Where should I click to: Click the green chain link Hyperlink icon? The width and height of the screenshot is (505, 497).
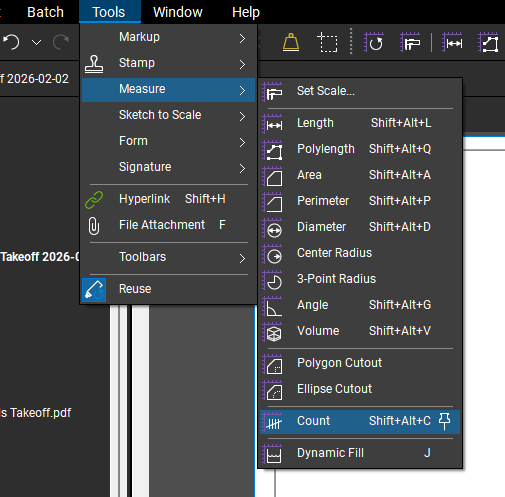[94, 200]
